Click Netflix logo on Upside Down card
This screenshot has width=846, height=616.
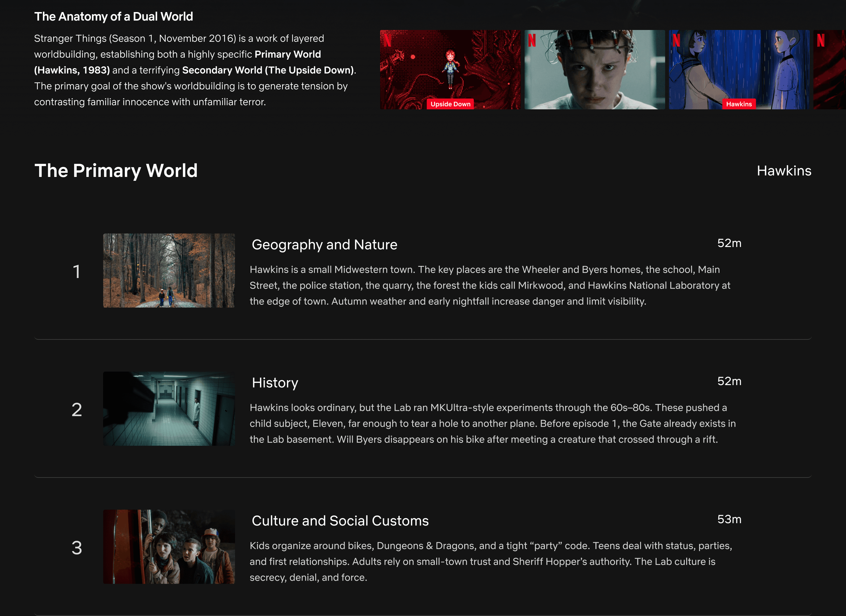[x=387, y=40]
